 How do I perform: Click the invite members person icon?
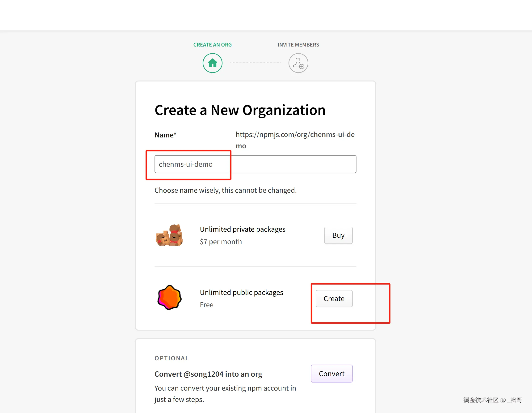pos(298,63)
